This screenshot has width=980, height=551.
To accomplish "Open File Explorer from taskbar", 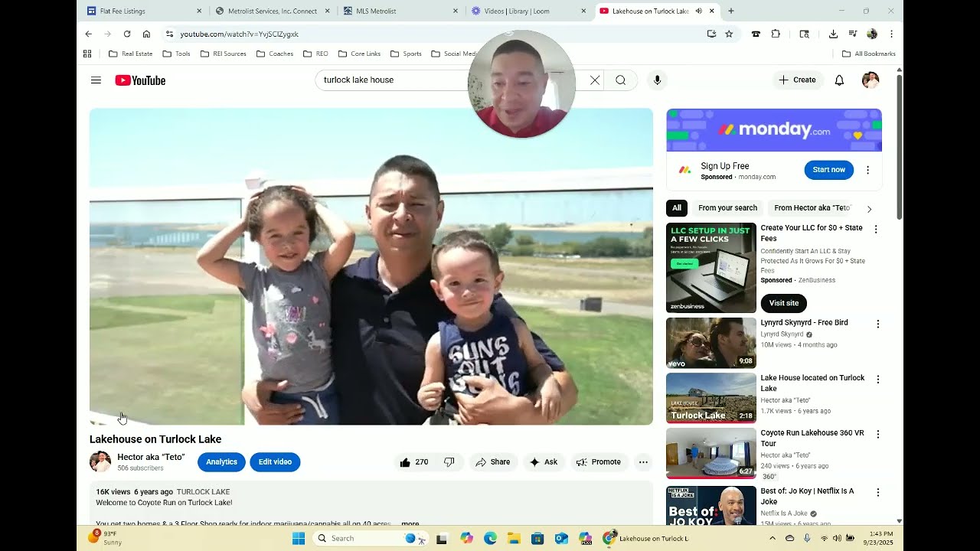I will point(514,538).
